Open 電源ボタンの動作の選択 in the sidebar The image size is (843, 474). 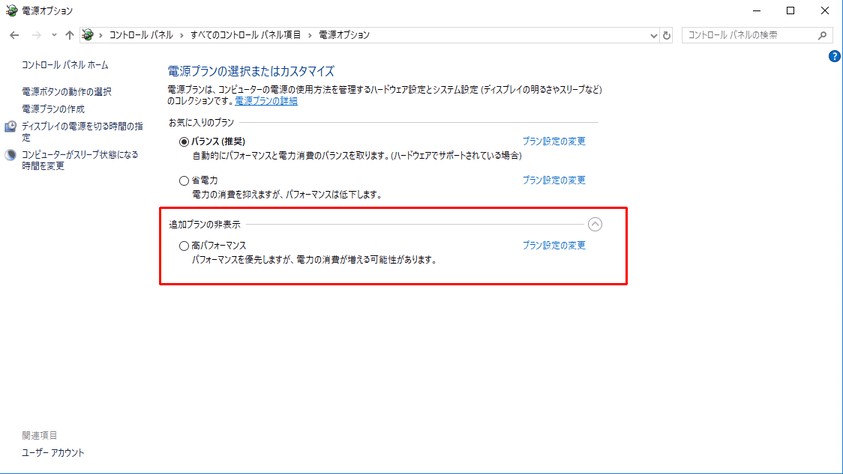(x=66, y=92)
